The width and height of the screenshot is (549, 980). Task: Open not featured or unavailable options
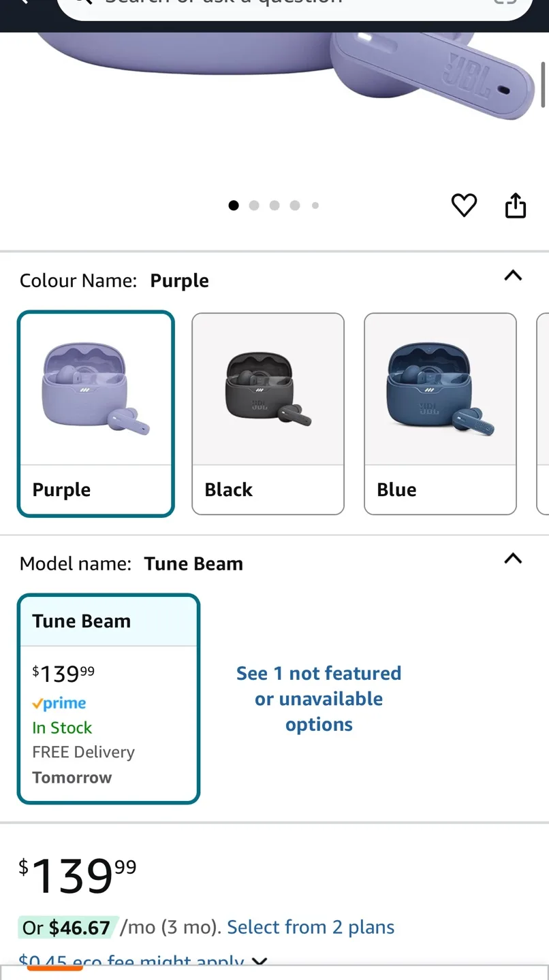[319, 698]
